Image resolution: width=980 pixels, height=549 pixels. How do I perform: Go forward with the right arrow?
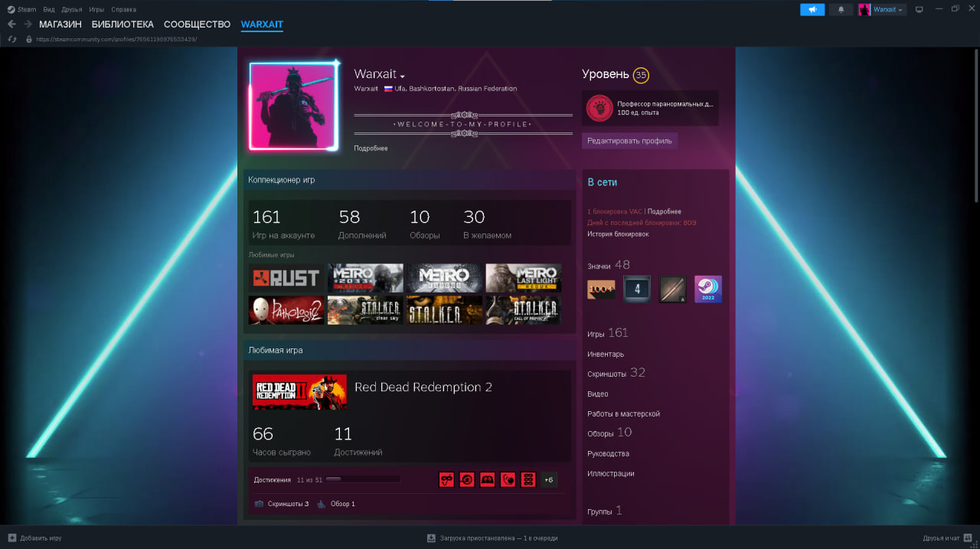pyautogui.click(x=28, y=25)
